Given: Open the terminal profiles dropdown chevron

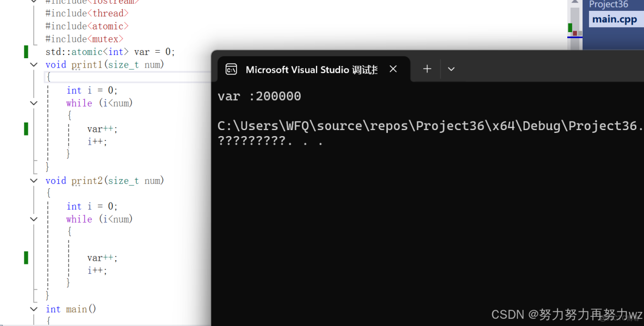Looking at the screenshot, I should point(450,69).
